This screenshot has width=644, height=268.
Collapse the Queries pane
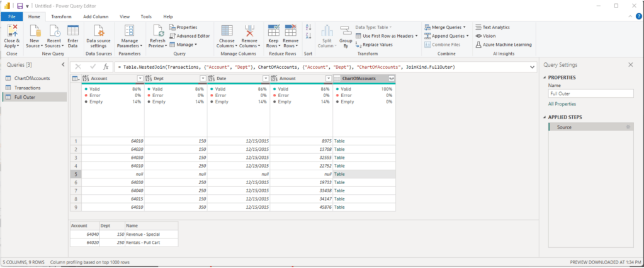click(x=61, y=64)
